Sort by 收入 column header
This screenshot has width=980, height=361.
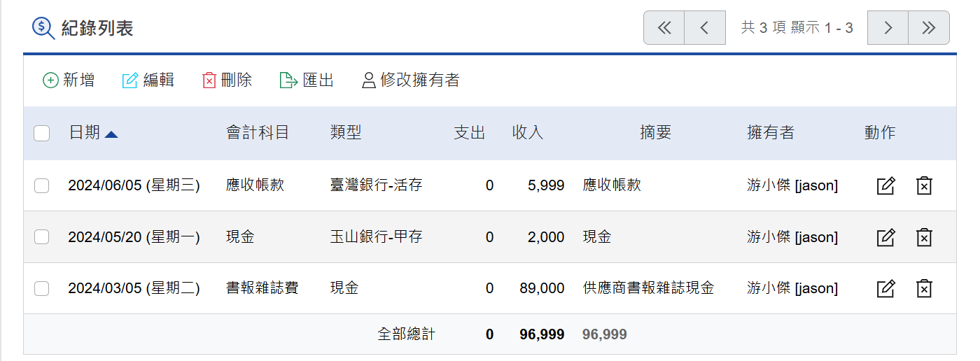click(528, 133)
